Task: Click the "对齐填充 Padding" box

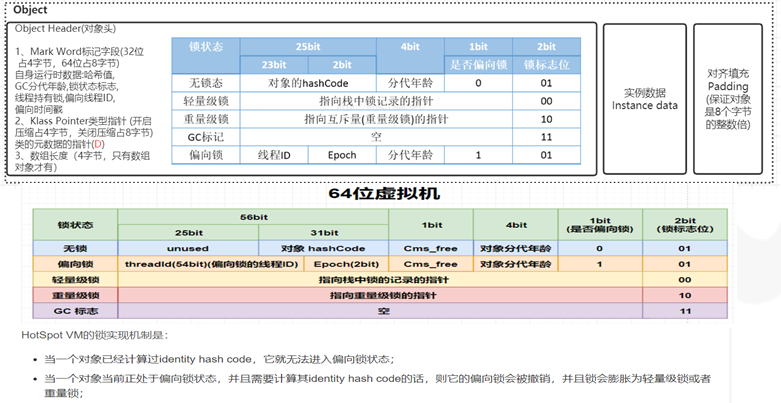Action: point(728,99)
